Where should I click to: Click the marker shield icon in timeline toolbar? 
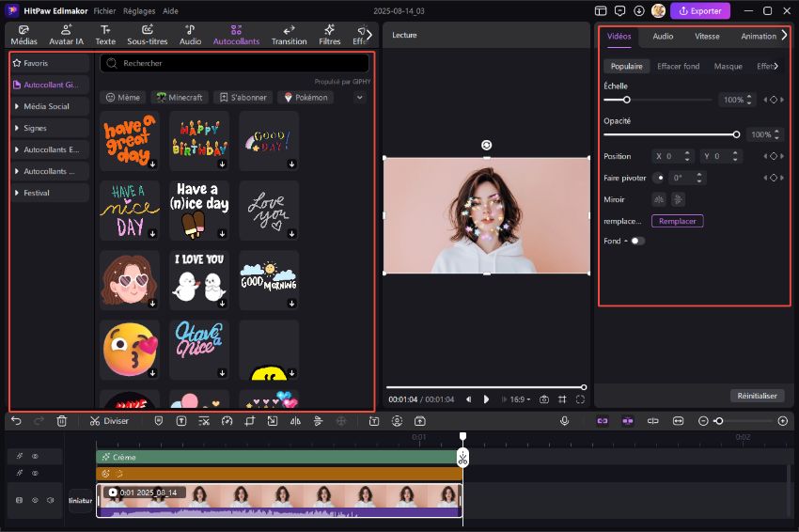pos(159,421)
